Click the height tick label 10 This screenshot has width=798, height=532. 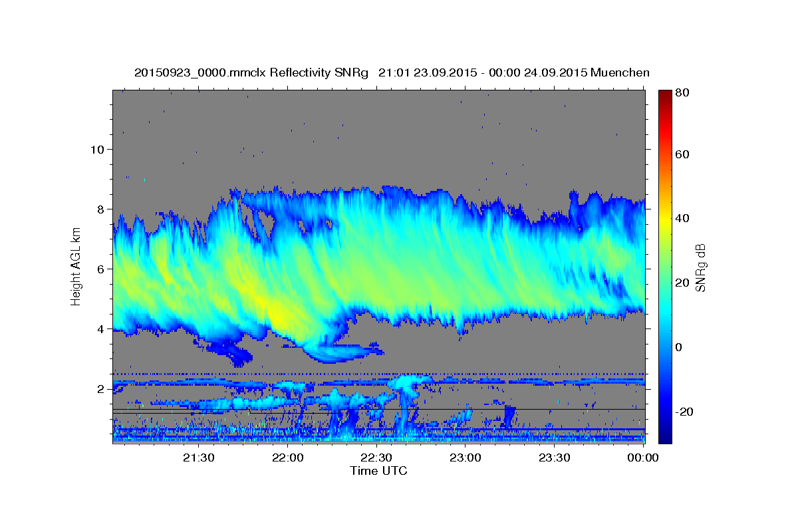point(98,149)
